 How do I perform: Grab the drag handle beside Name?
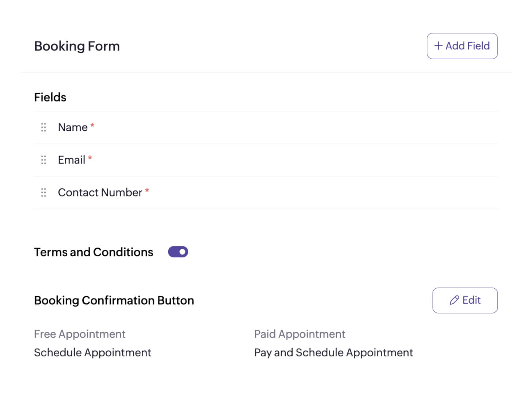[43, 127]
